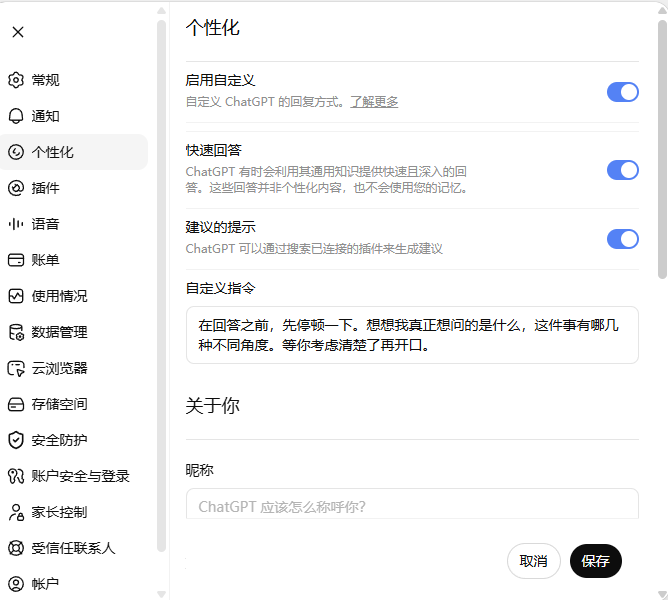668x600 pixels.
Task: Click the 快速回答 label
Action: click(x=213, y=150)
